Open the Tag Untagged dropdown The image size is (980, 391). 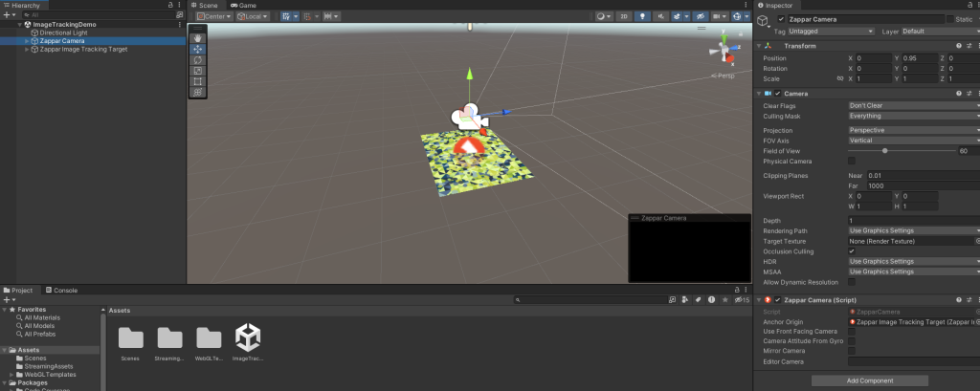coord(831,32)
